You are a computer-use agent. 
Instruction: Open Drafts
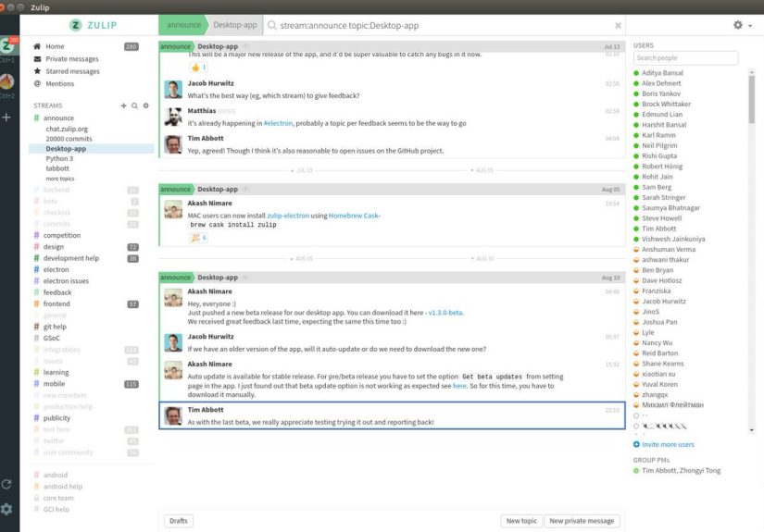(179, 521)
